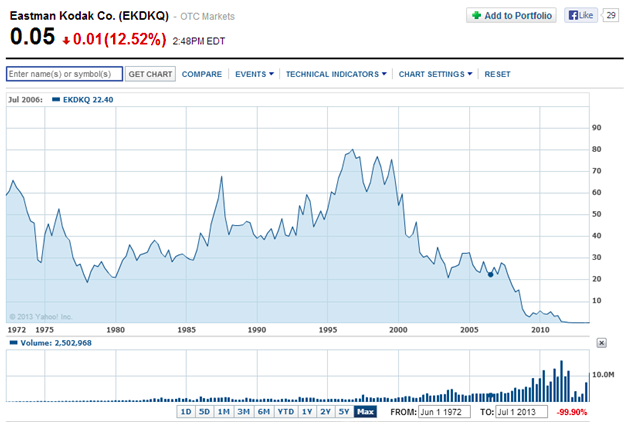Click the 1995 x-axis label
Screen dimensions: 628x424
tap(328, 330)
